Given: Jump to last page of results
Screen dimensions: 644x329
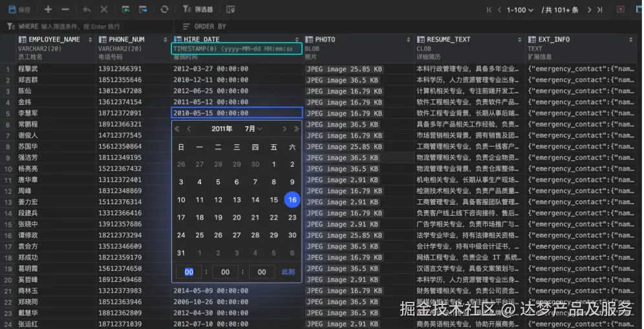Looking at the screenshot, I should coord(600,10).
